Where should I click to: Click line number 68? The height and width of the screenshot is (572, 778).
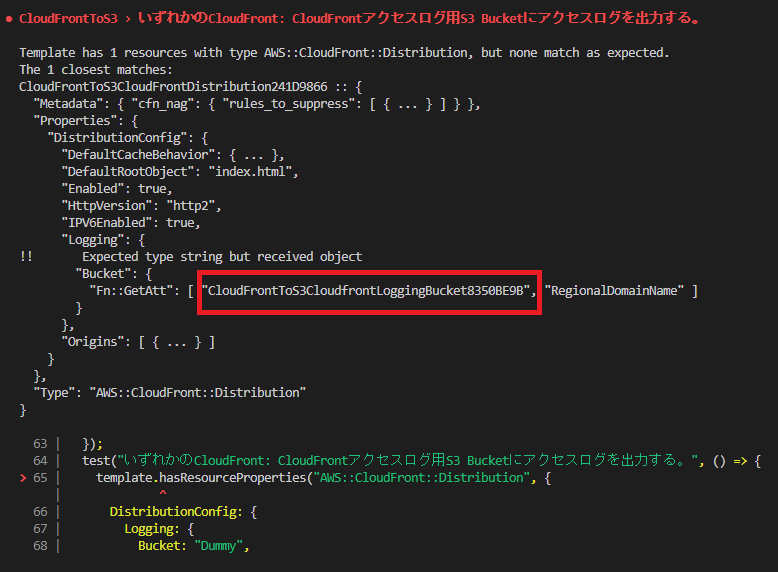(x=40, y=546)
